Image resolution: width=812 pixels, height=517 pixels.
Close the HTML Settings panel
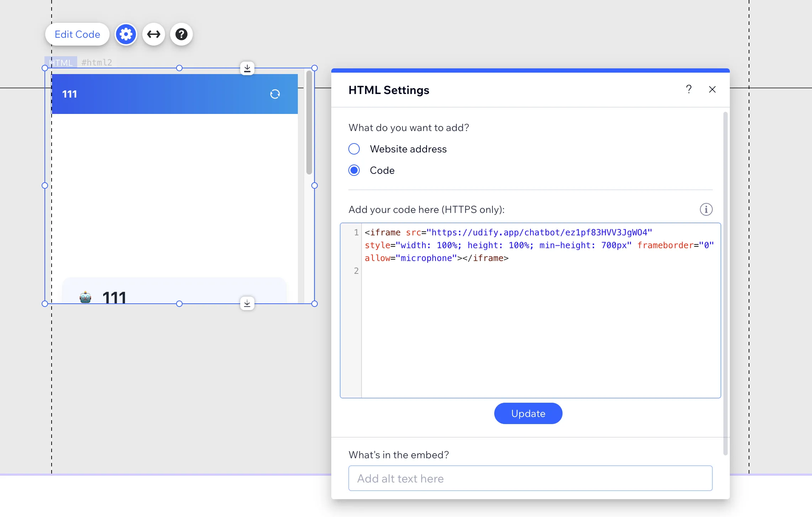coord(712,89)
